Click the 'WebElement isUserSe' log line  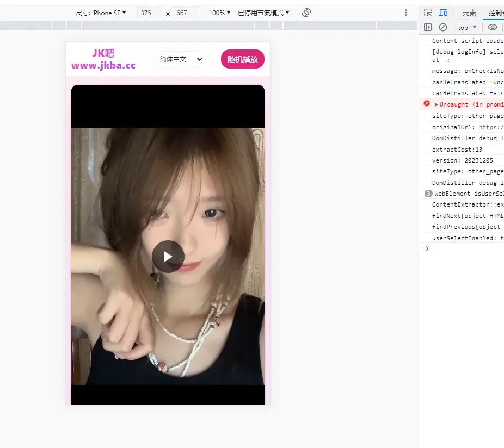point(469,194)
